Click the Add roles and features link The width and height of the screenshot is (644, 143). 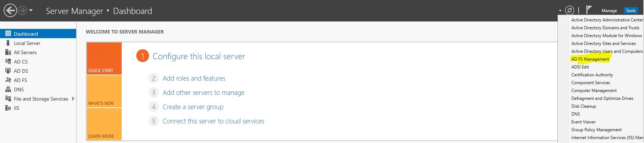194,78
